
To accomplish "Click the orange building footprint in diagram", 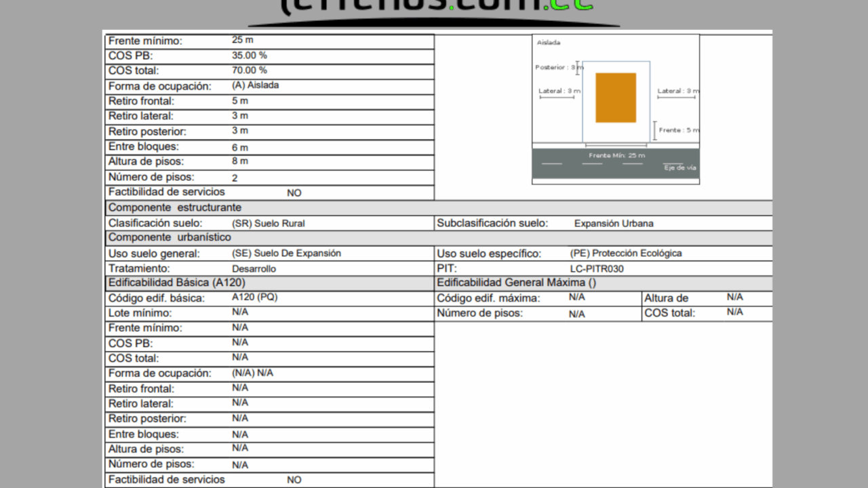I will point(616,98).
